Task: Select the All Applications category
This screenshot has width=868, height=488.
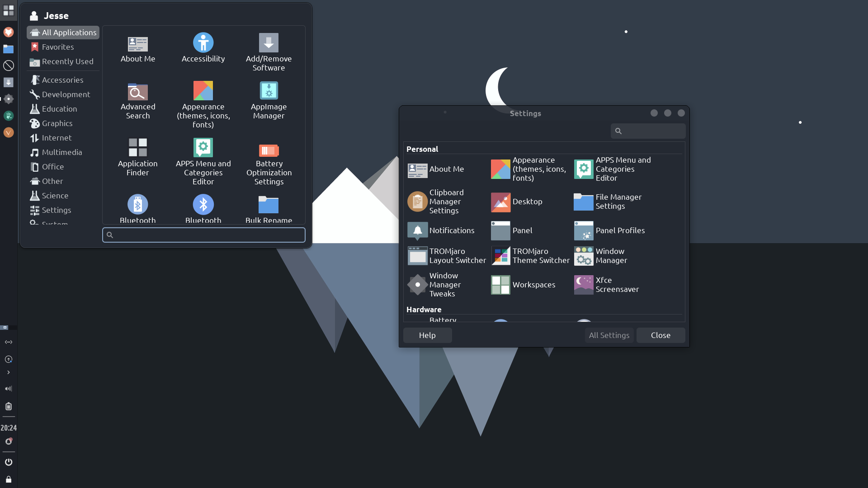Action: coord(63,33)
